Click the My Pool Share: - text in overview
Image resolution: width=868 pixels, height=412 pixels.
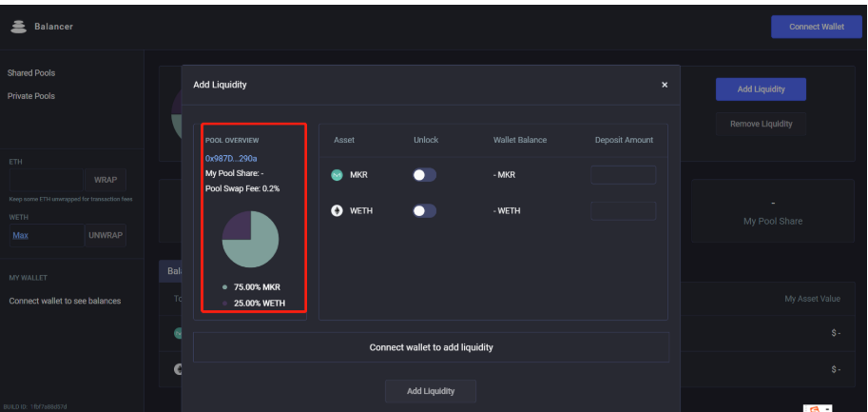234,173
